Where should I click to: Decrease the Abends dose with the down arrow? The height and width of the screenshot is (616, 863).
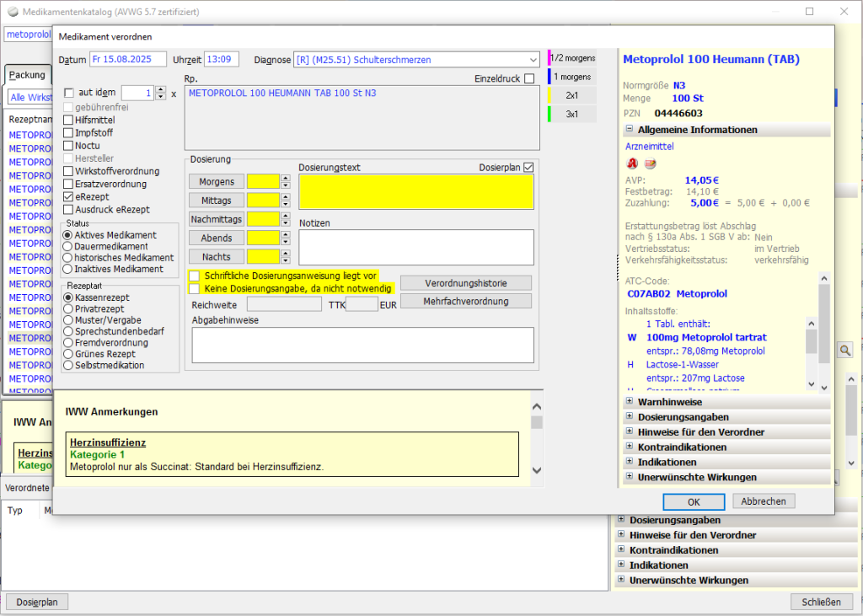pyautogui.click(x=285, y=242)
